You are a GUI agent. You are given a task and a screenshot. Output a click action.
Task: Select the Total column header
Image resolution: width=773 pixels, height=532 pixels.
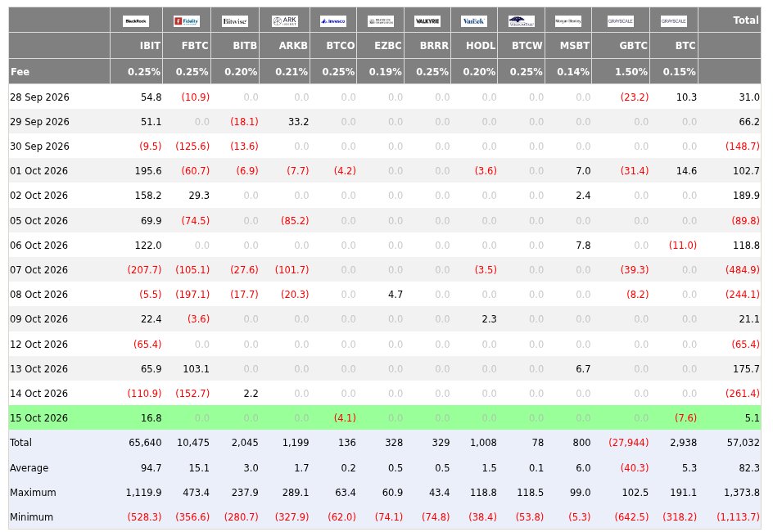point(745,20)
